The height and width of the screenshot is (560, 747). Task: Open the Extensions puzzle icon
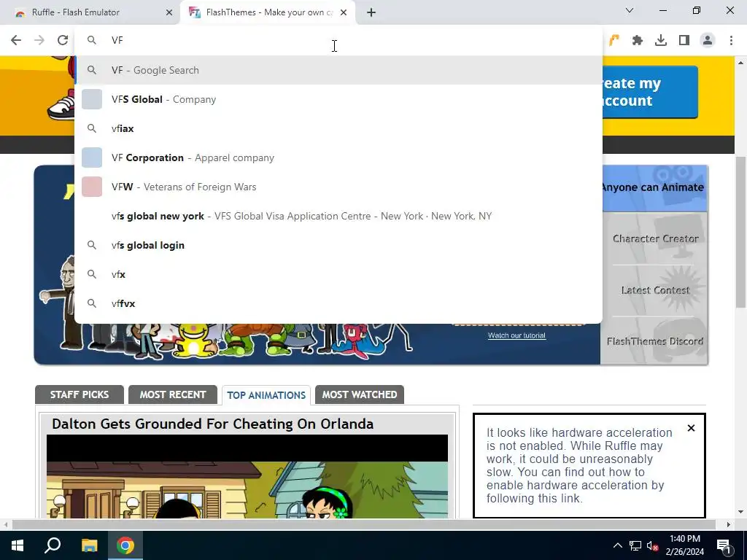click(x=638, y=41)
